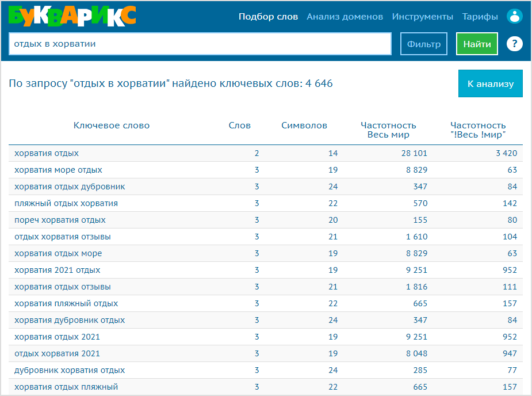532x396 pixels.
Task: Click the help question mark icon
Action: 514,44
